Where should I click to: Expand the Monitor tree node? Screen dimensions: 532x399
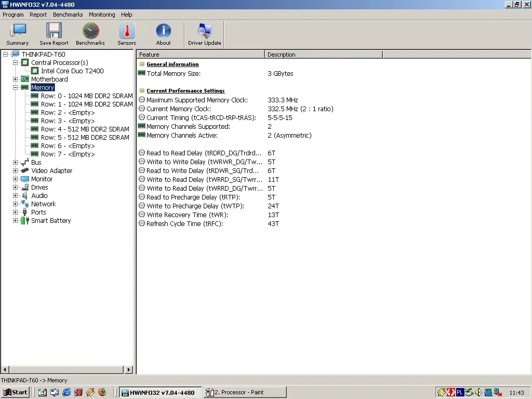tap(15, 179)
